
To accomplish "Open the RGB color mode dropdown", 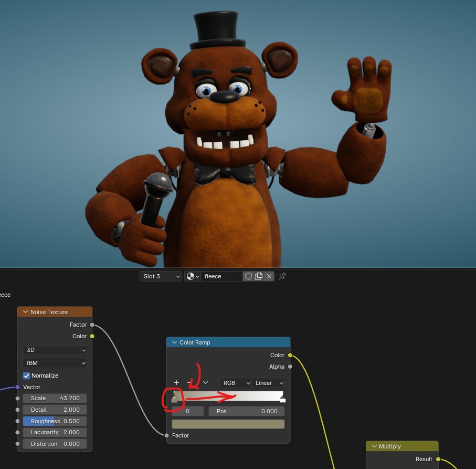I will coord(236,383).
